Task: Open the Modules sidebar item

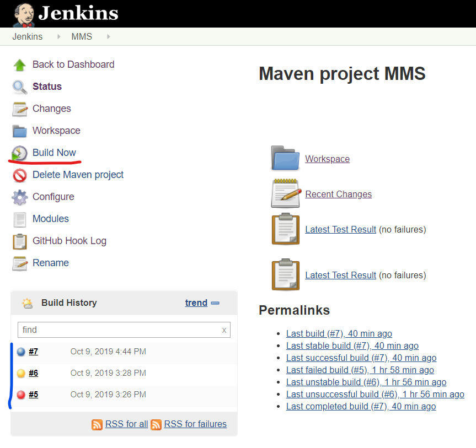Action: point(51,219)
